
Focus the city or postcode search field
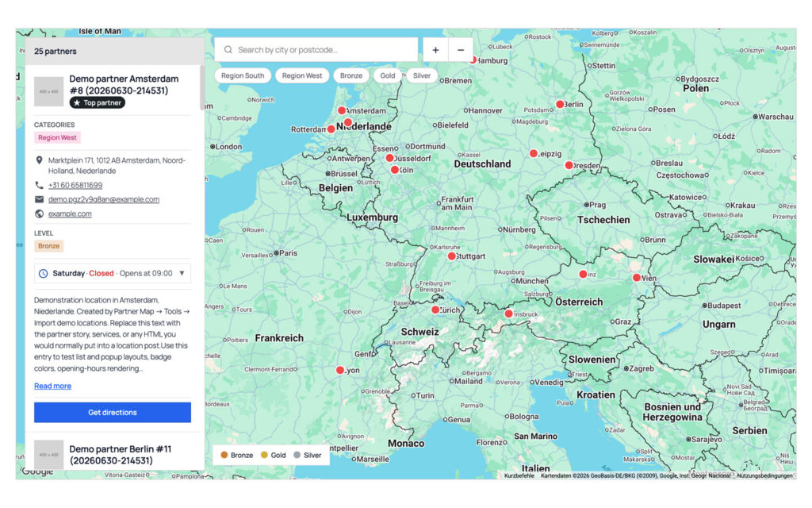coord(316,50)
